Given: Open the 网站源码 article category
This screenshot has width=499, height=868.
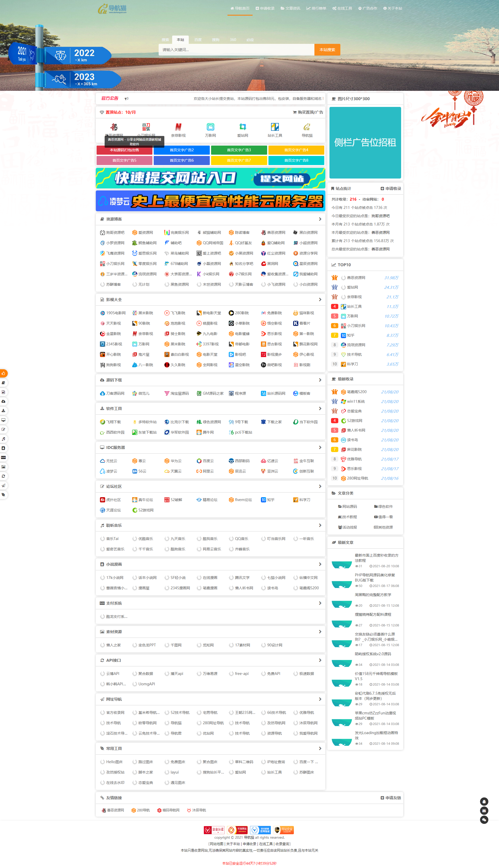Looking at the screenshot, I should point(348,507).
